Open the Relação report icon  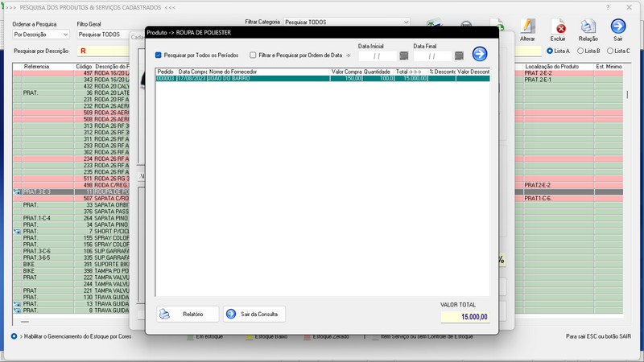tap(588, 27)
